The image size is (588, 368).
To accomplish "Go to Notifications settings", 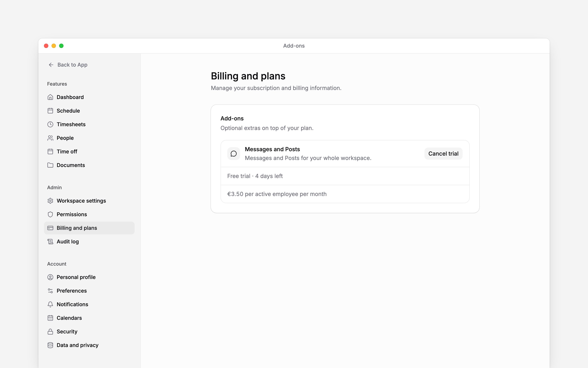I will [89, 304].
